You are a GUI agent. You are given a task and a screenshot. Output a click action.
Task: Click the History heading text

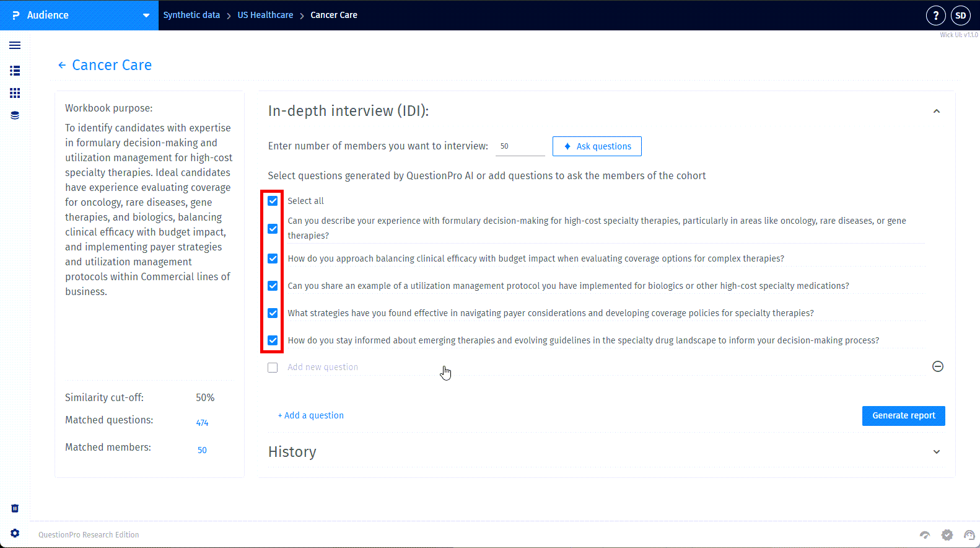click(292, 452)
